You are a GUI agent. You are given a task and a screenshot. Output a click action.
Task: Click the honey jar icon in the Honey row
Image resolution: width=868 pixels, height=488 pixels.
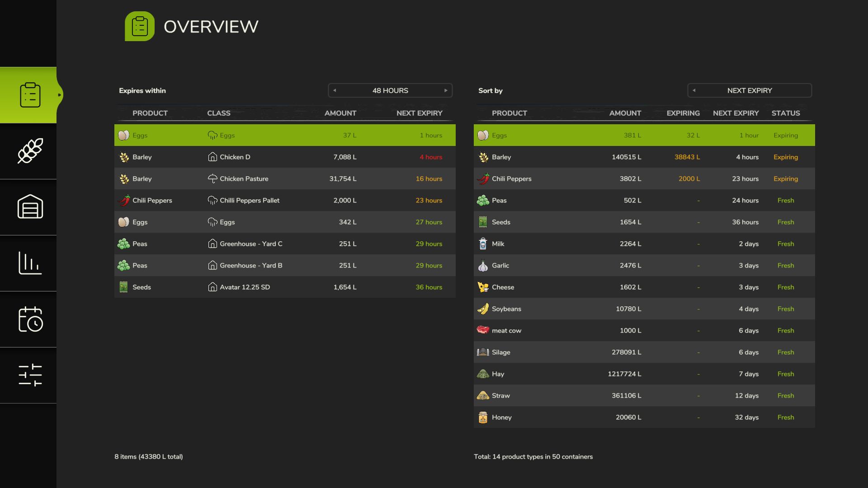coord(483,417)
